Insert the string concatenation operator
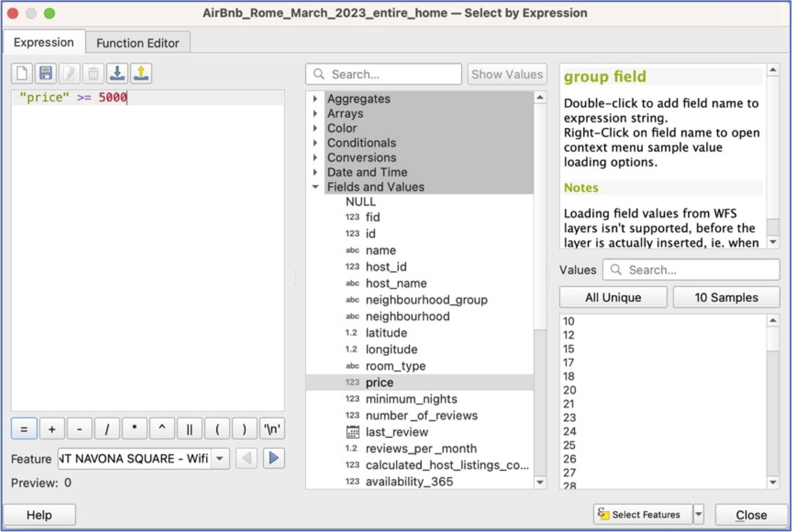 [x=189, y=429]
